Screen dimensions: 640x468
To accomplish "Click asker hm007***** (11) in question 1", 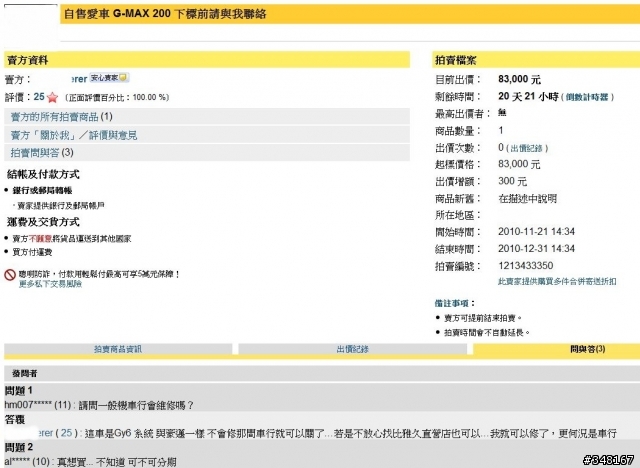I will (38, 405).
